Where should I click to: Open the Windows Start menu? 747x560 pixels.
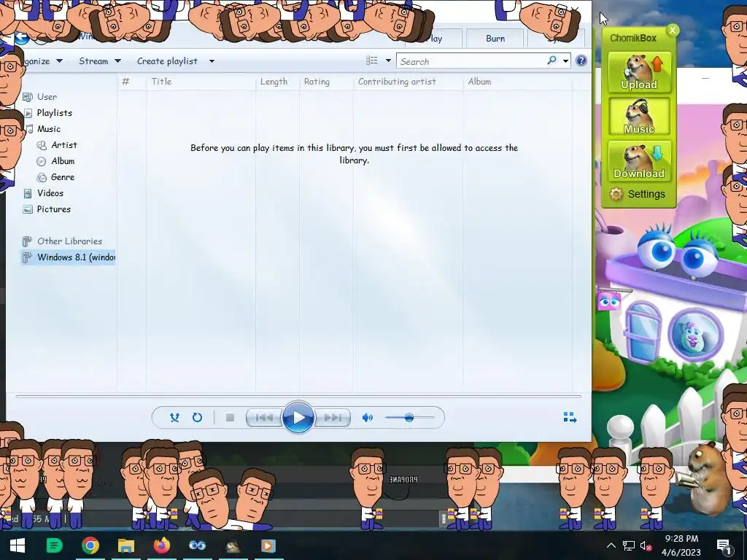click(x=18, y=545)
